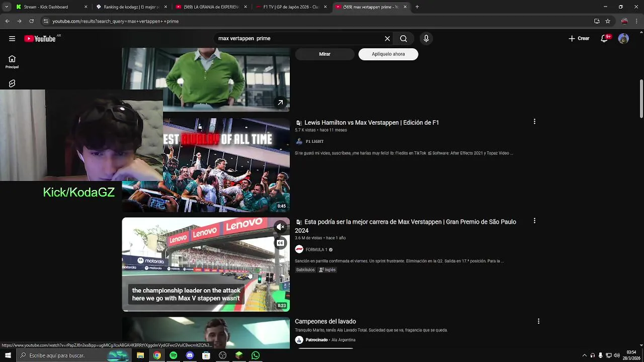The height and width of the screenshot is (362, 644).
Task: Open options for Campeones del lavado ad
Action: [538, 321]
